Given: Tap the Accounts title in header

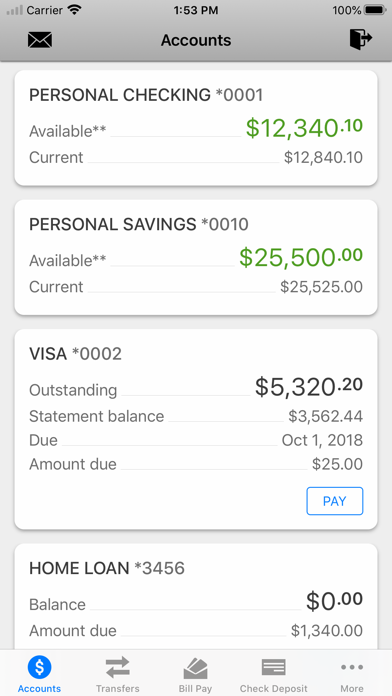Looking at the screenshot, I should (196, 40).
